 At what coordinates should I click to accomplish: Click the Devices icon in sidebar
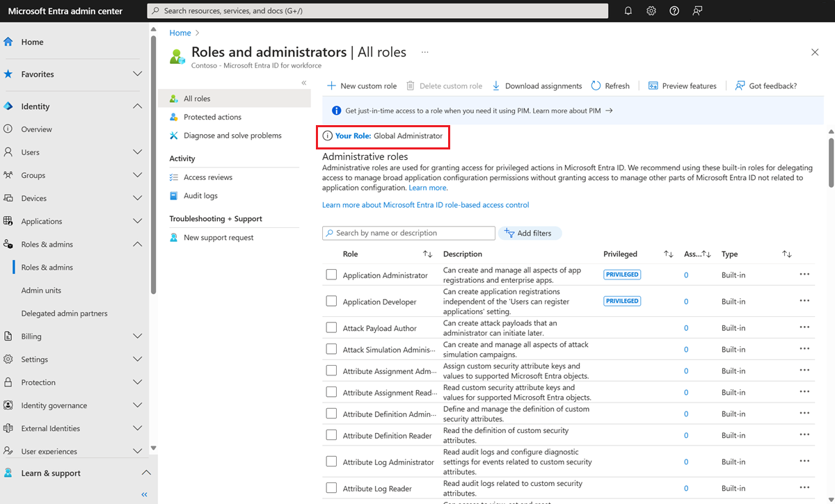click(x=8, y=198)
